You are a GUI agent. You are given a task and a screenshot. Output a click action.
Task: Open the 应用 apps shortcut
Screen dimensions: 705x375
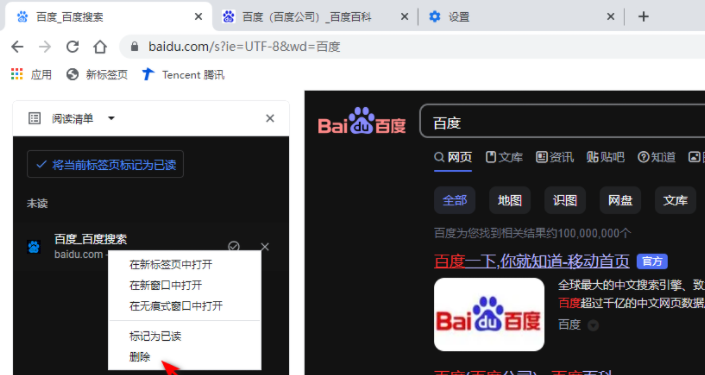point(31,74)
